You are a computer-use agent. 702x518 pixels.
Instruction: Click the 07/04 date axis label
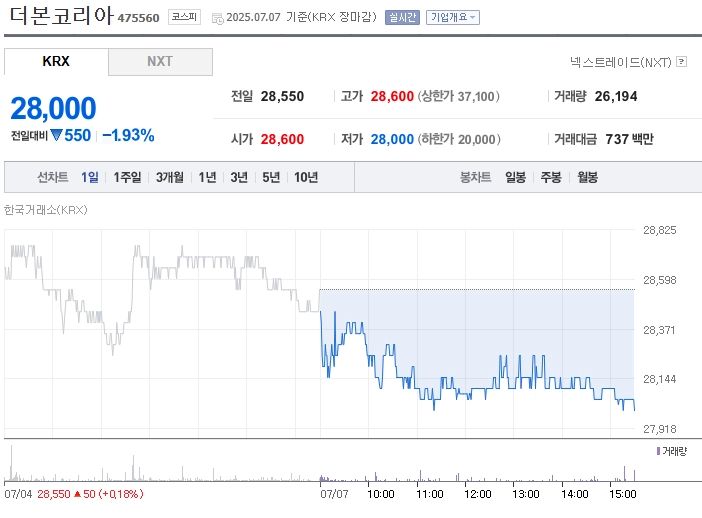tap(18, 494)
